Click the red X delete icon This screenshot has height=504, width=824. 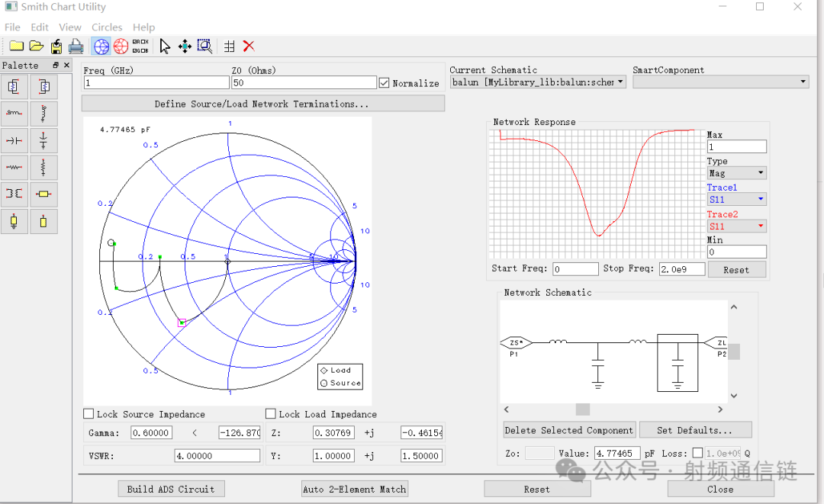249,47
